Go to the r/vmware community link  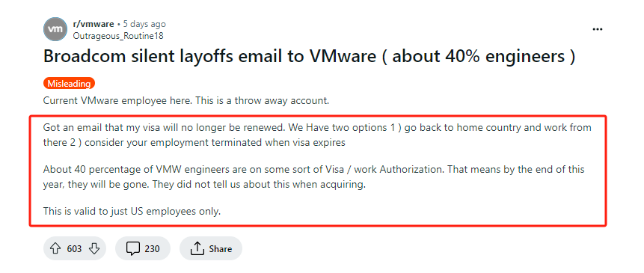[93, 24]
